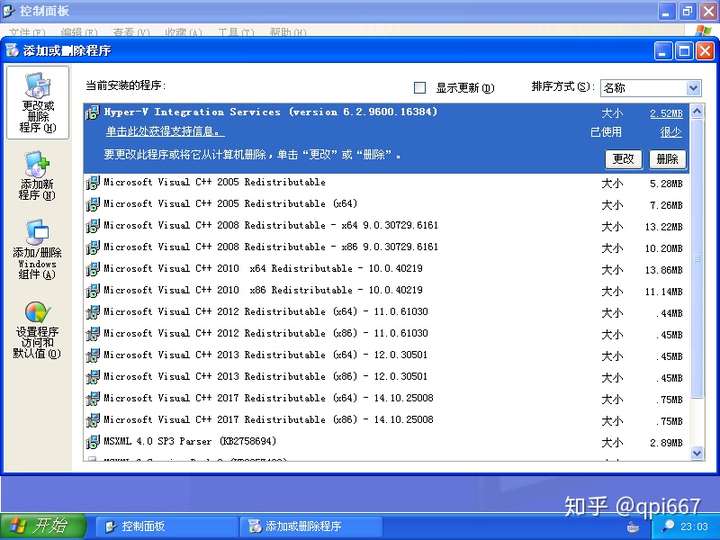
Task: Click the speech bubble tray icon near clock
Action: pos(667,526)
